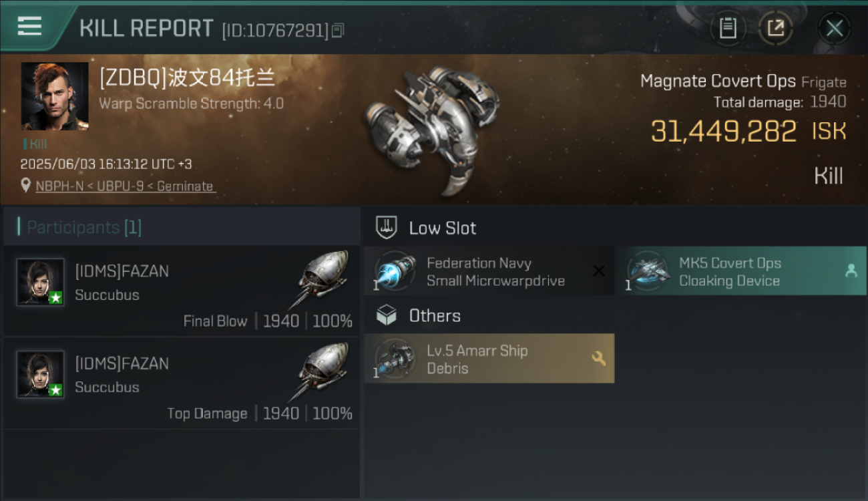Click person icon on Cloaking Device row
The height and width of the screenshot is (501, 868).
click(x=851, y=271)
